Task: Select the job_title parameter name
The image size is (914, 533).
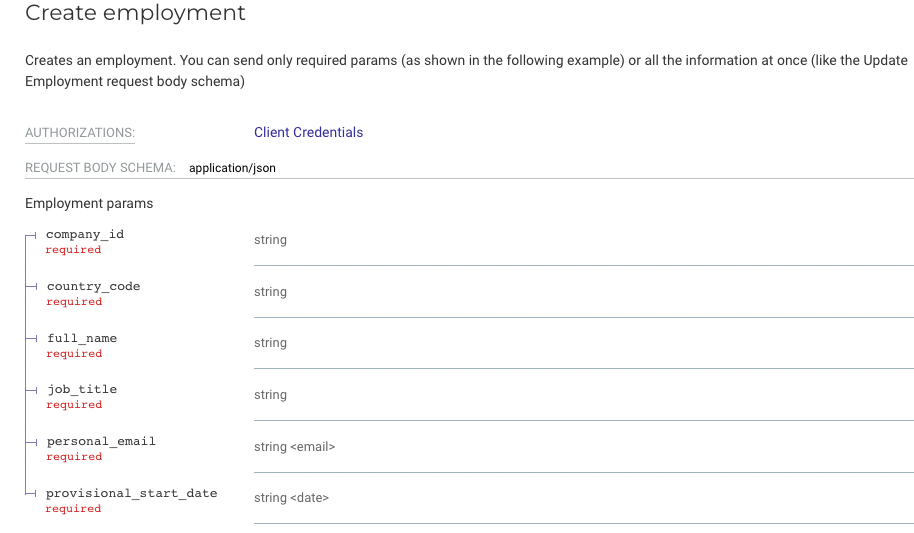Action: coord(82,389)
